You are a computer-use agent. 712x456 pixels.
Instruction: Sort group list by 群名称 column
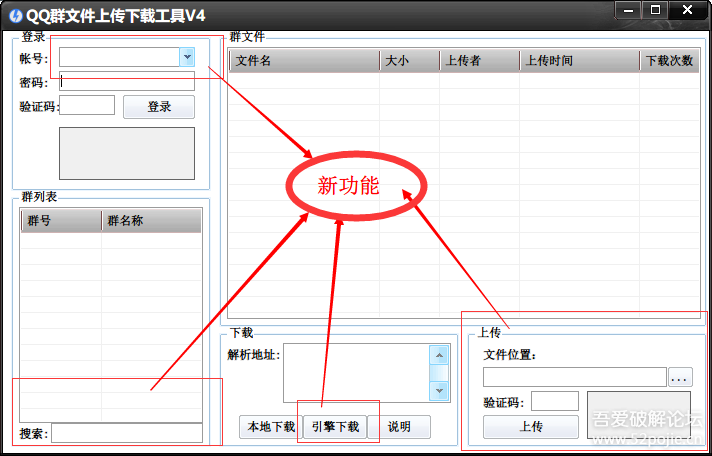(x=151, y=221)
